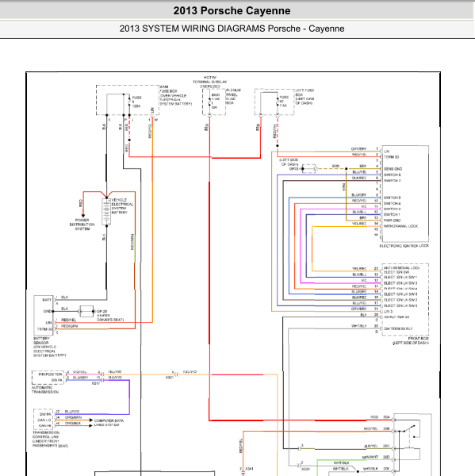Click the "CAN HI" pin label
This screenshot has height=476, width=475.
(x=44, y=426)
